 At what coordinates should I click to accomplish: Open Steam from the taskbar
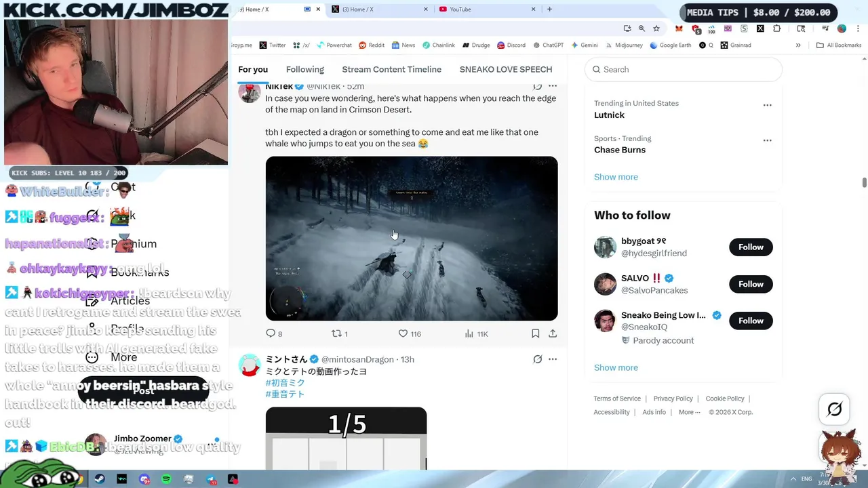click(100, 479)
